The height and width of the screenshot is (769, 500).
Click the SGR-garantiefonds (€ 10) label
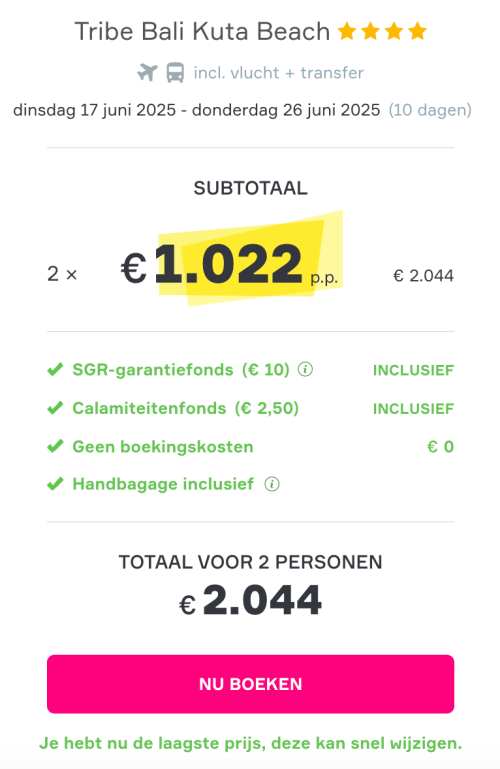(x=181, y=369)
